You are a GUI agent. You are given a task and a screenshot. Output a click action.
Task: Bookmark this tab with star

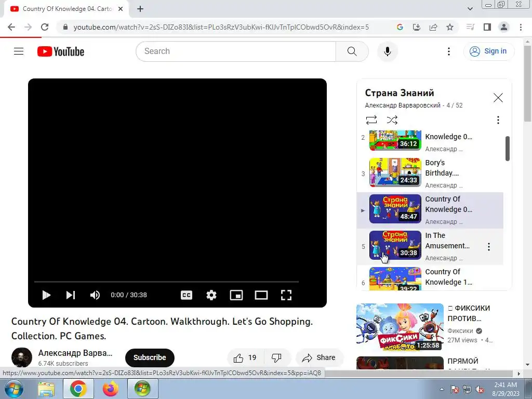click(x=450, y=27)
